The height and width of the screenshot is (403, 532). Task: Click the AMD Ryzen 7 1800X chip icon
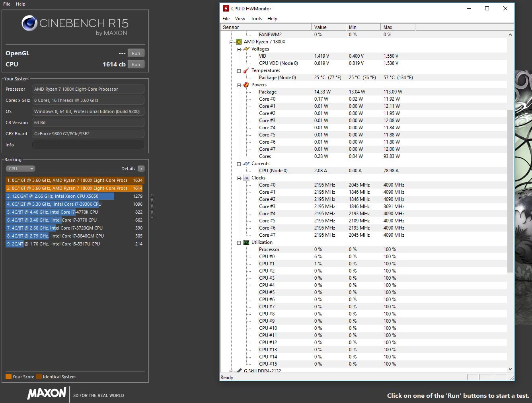tap(239, 42)
